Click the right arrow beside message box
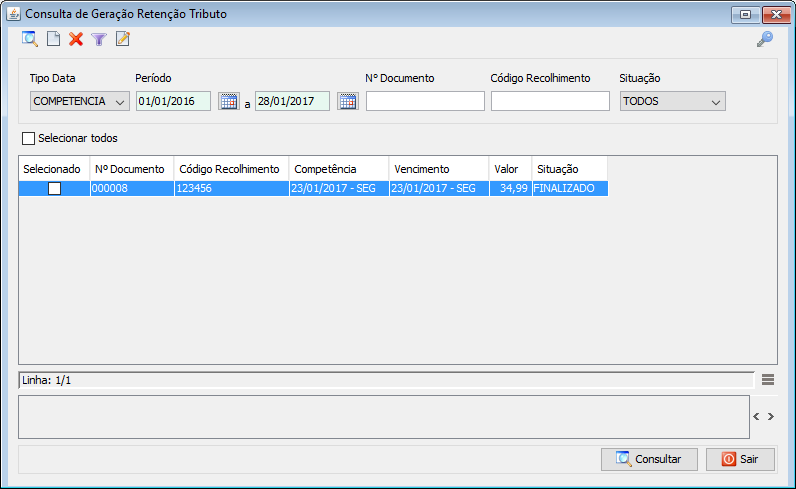Image resolution: width=796 pixels, height=489 pixels. click(x=771, y=416)
